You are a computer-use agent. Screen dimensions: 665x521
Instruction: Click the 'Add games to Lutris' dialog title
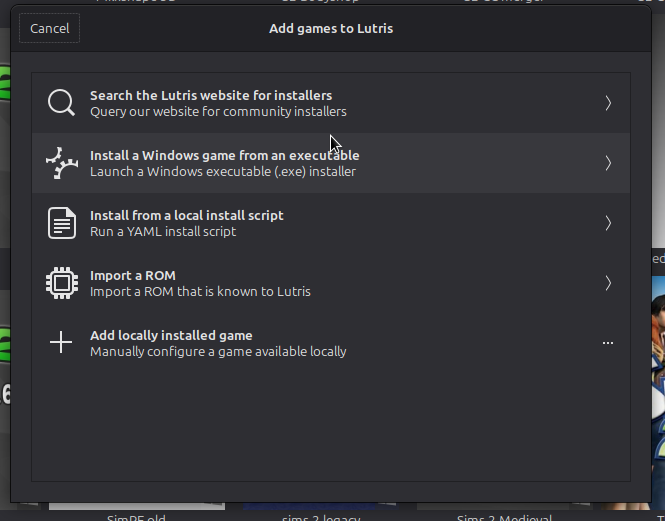tap(331, 28)
